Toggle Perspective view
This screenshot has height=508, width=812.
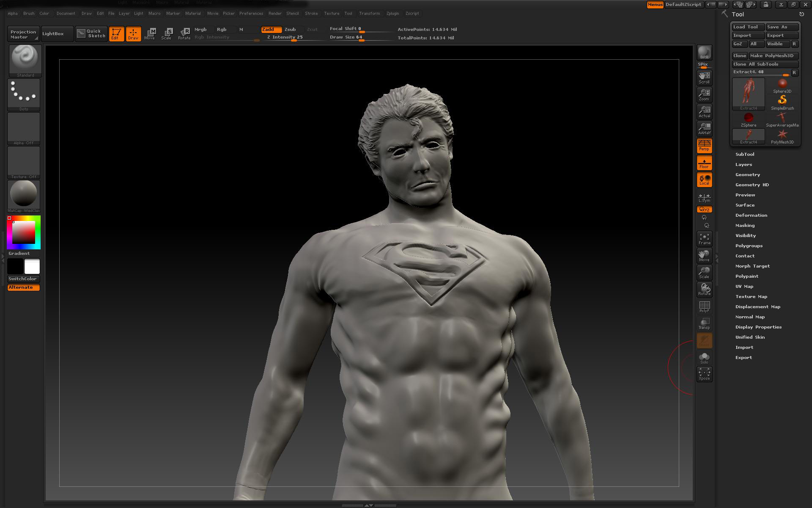(704, 146)
